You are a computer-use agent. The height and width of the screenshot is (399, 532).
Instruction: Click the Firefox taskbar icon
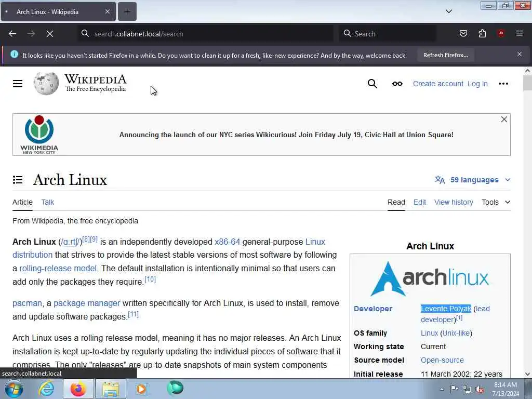coord(78,389)
